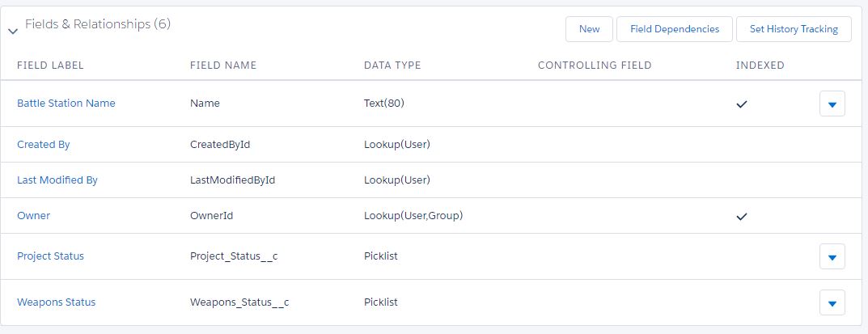Click the Indexed column header
The image size is (868, 334).
click(760, 66)
